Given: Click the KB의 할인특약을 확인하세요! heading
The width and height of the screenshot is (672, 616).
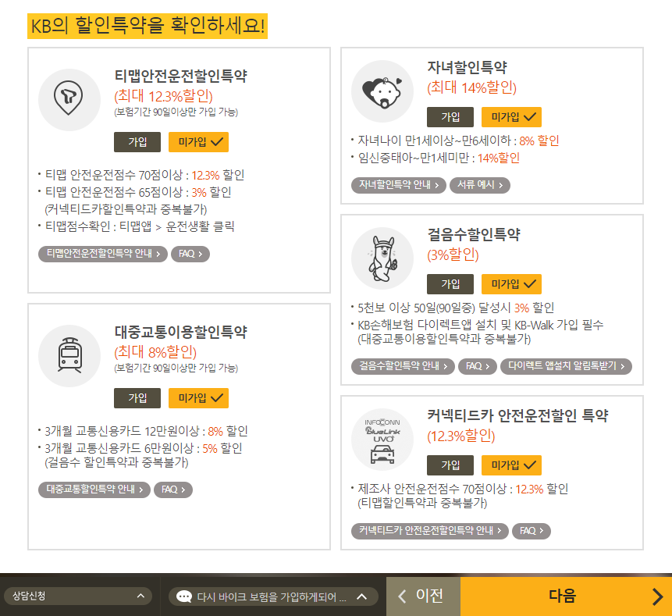Looking at the screenshot, I should pos(148,26).
